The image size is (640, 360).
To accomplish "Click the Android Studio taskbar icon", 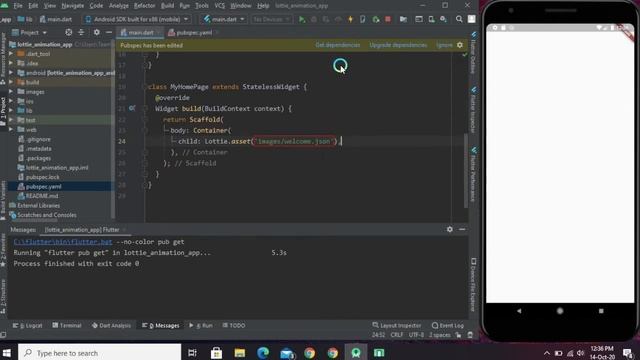I will point(356,353).
